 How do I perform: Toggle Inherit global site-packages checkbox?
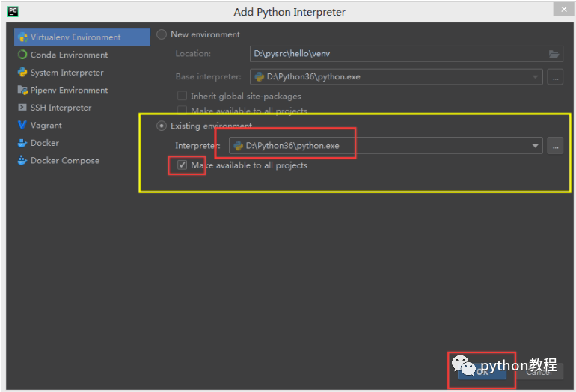[182, 96]
